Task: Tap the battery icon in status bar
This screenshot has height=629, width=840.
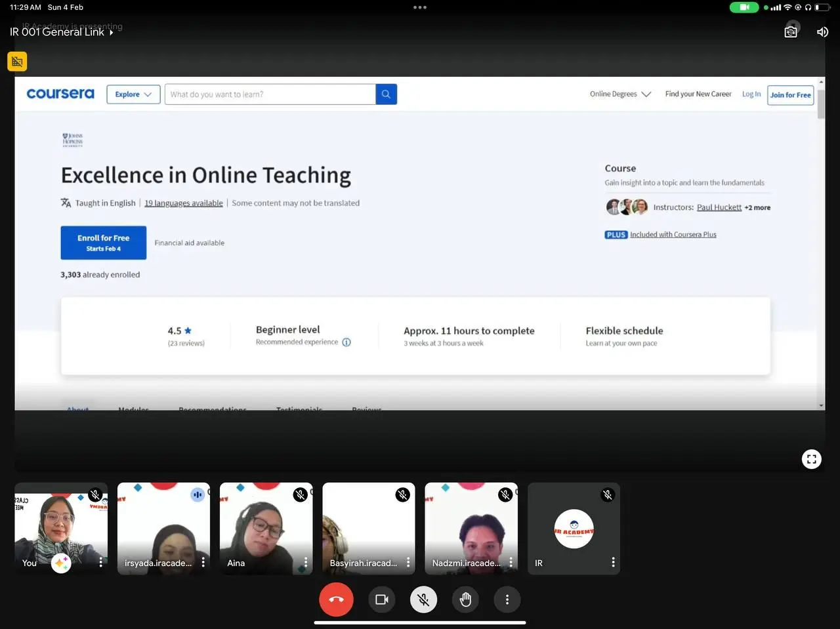Action: click(x=822, y=7)
